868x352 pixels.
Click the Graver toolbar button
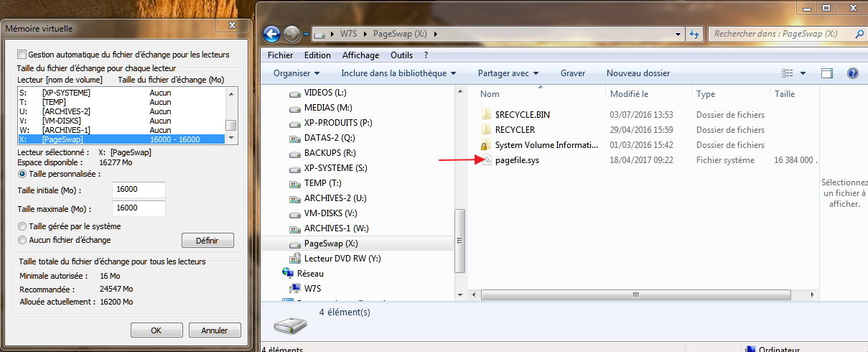573,73
